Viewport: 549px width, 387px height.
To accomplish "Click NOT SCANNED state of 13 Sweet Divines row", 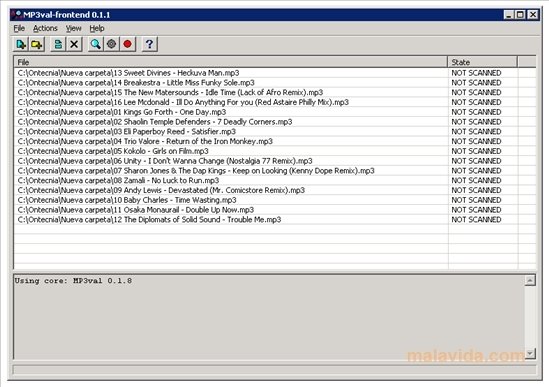I will tap(476, 73).
